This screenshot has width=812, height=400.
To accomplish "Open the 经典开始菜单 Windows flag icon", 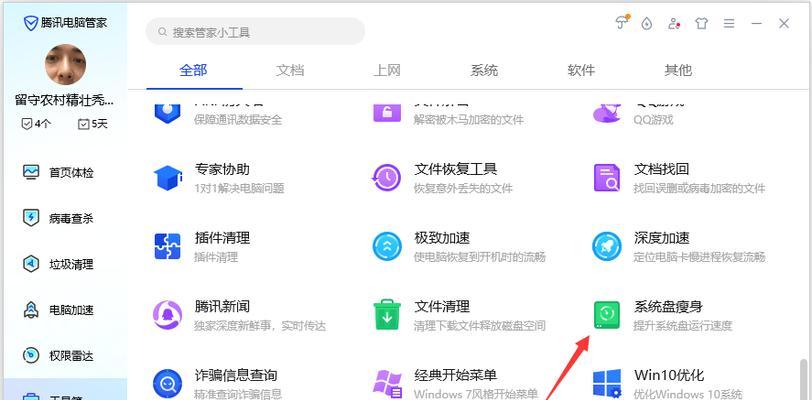I will point(387,384).
